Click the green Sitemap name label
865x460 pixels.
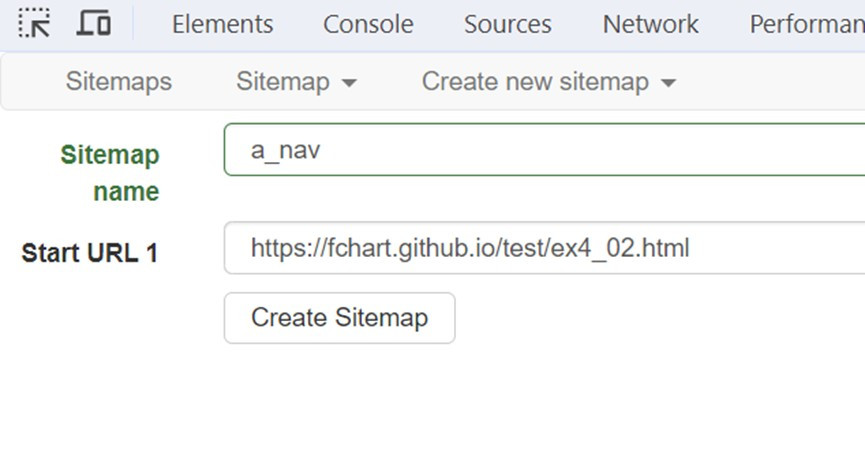110,172
